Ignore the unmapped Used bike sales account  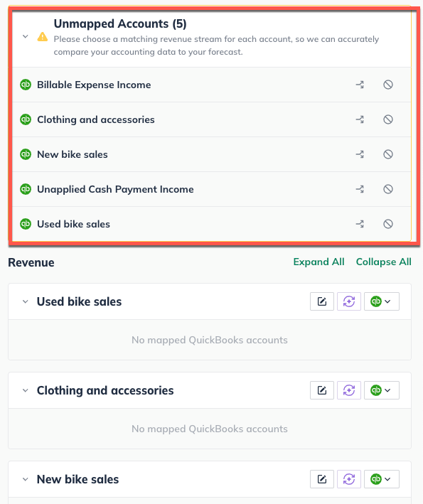(388, 224)
